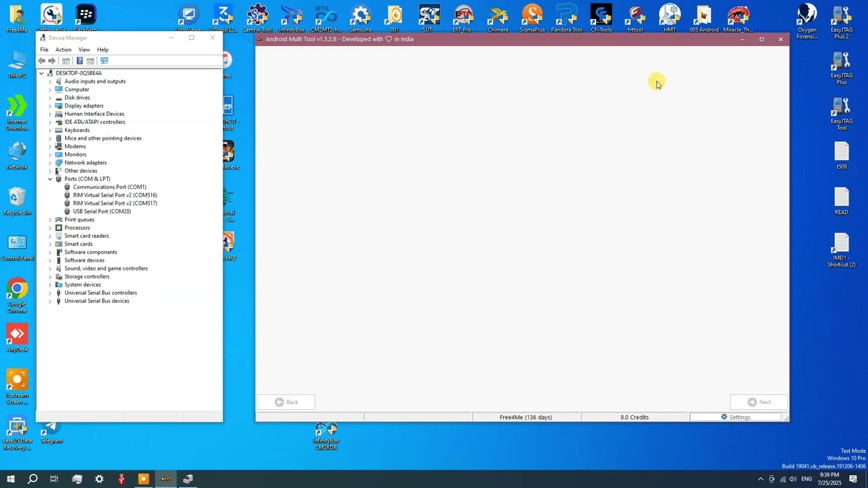868x488 pixels.
Task: Open the Miracle Thunder desktop icon
Action: tap(738, 19)
